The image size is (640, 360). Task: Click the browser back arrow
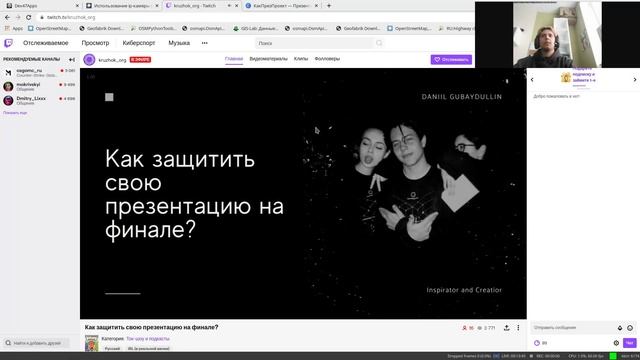[7, 17]
